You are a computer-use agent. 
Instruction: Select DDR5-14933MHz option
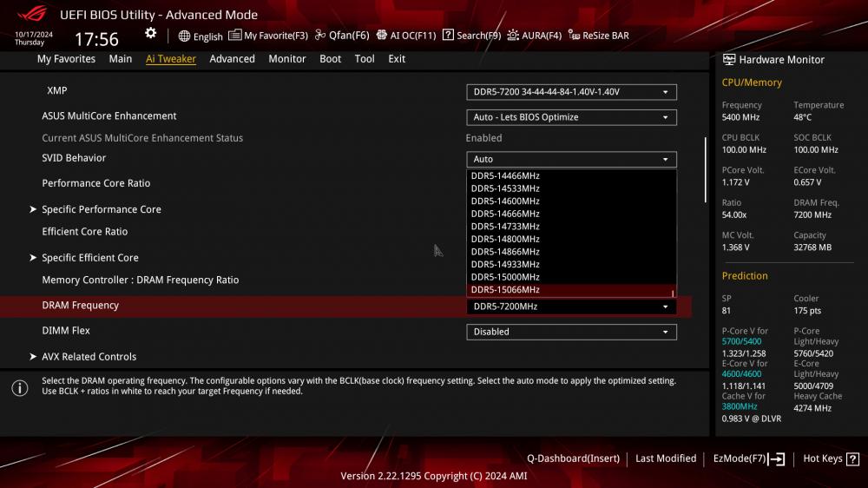(x=571, y=265)
